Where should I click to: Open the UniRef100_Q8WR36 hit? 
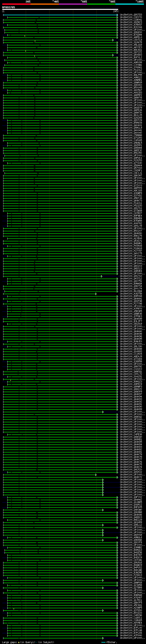tap(131, 314)
